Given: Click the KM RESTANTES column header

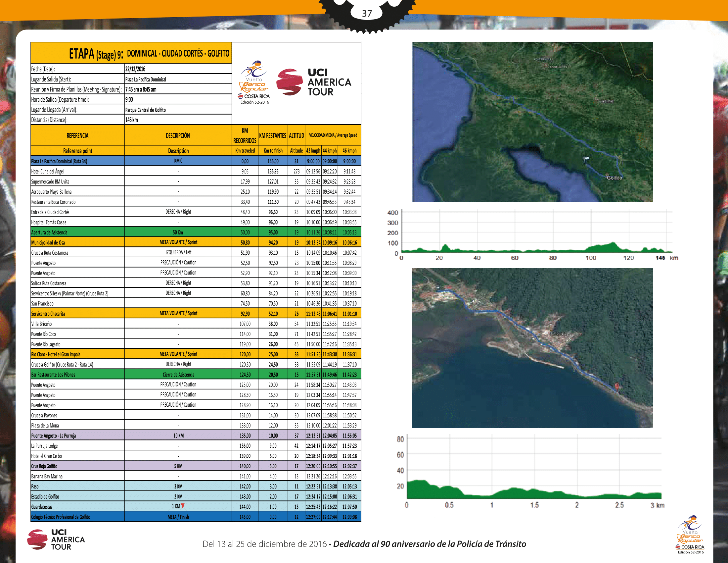Looking at the screenshot, I should coord(272,135).
